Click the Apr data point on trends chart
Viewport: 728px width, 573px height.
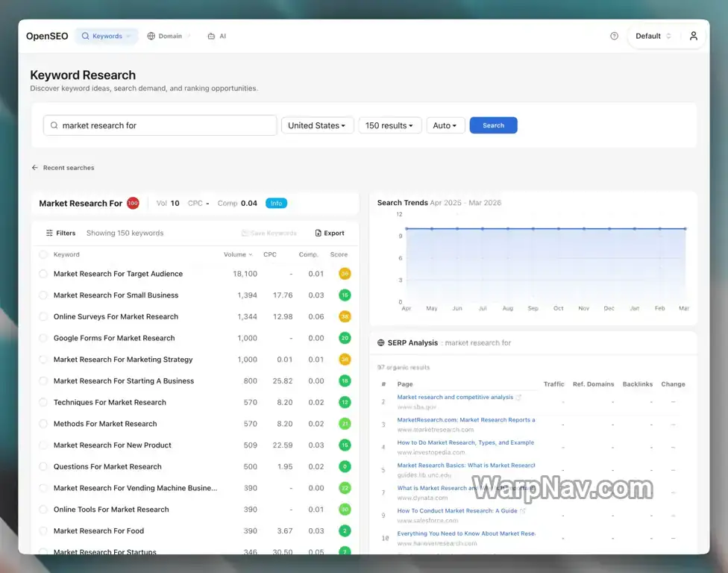(407, 228)
